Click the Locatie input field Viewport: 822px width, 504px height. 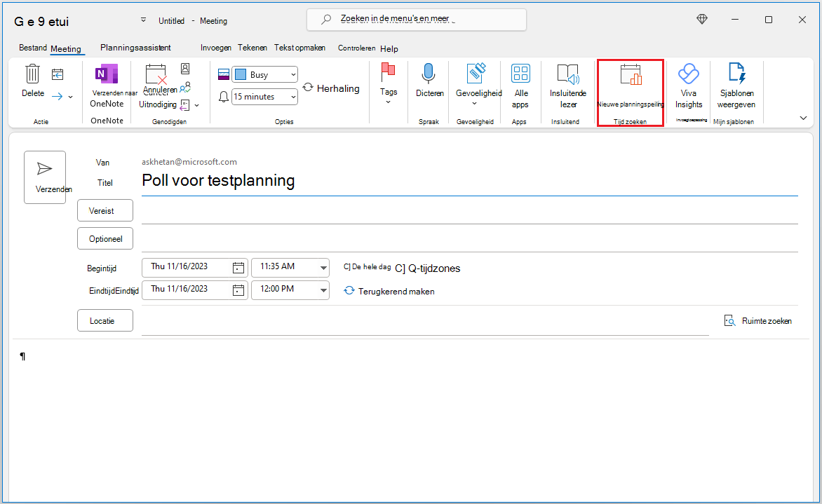[425, 322]
